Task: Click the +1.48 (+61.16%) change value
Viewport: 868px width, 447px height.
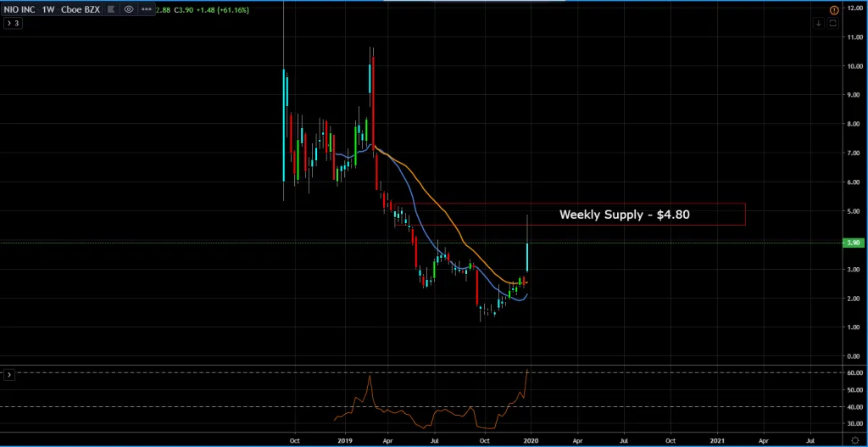Action: click(x=221, y=10)
